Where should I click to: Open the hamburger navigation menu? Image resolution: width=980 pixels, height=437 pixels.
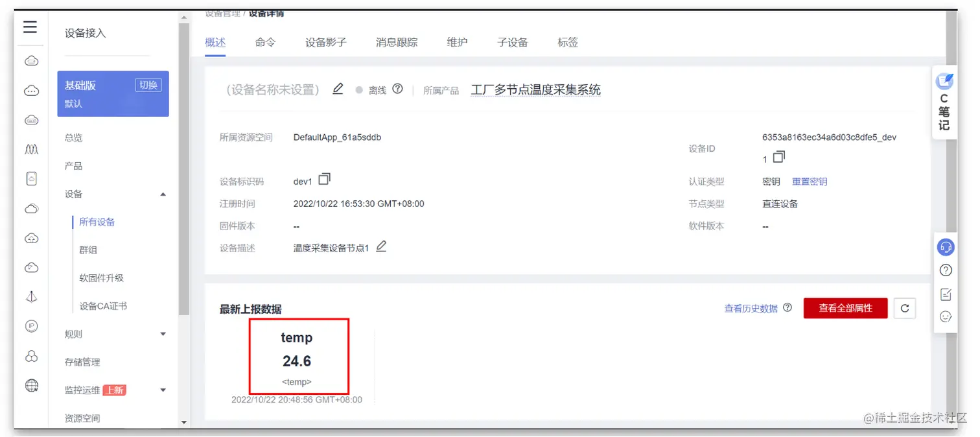coord(30,27)
